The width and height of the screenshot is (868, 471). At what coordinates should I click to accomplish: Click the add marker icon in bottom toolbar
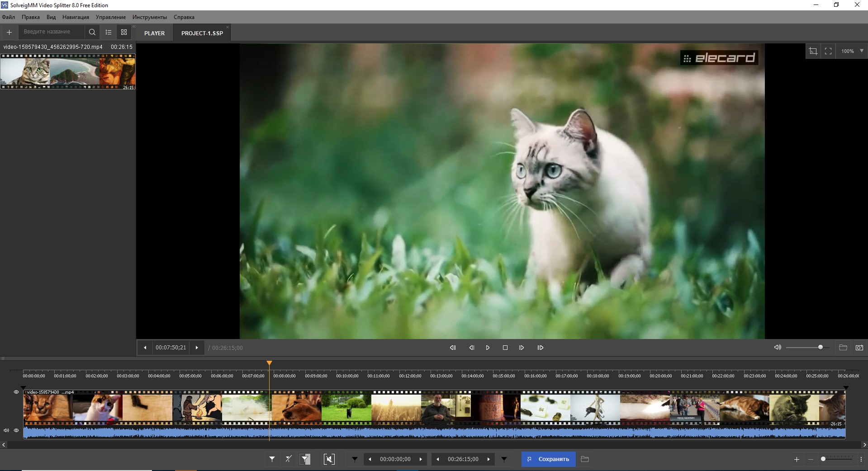tap(272, 459)
